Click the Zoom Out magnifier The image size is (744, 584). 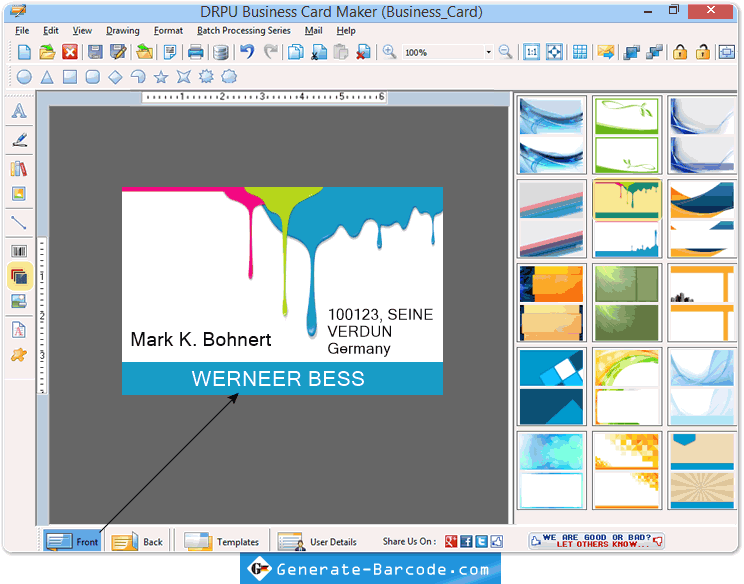tap(505, 52)
